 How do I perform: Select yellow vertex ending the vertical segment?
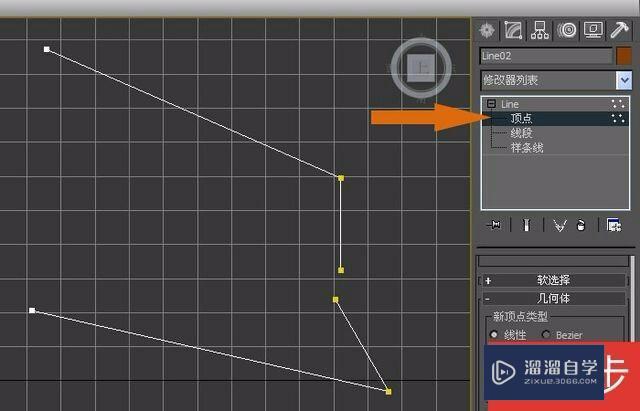tap(341, 270)
